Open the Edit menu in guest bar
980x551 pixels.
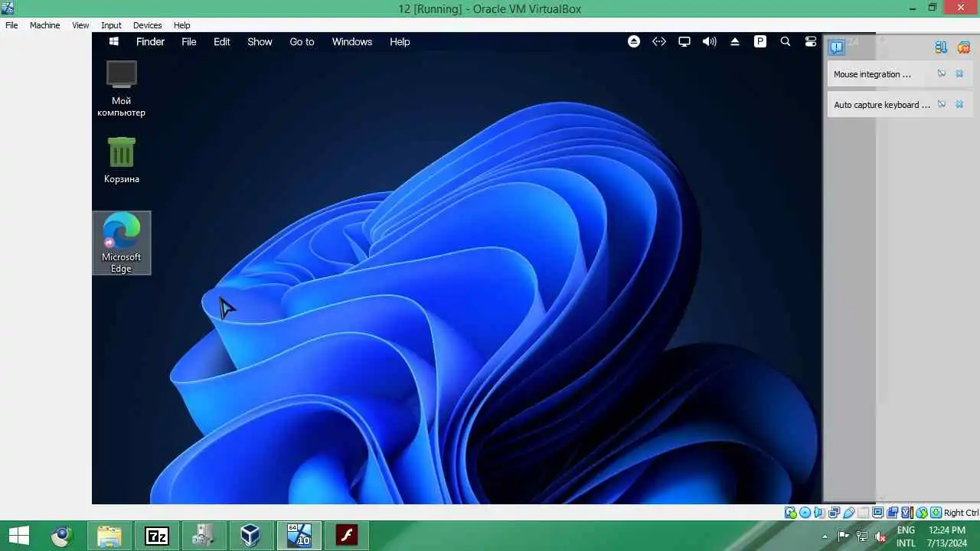(222, 41)
